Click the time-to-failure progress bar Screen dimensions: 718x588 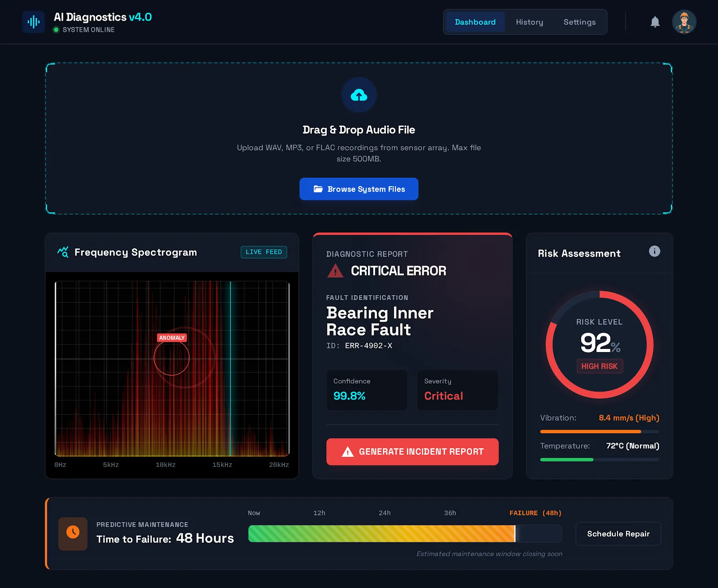404,534
